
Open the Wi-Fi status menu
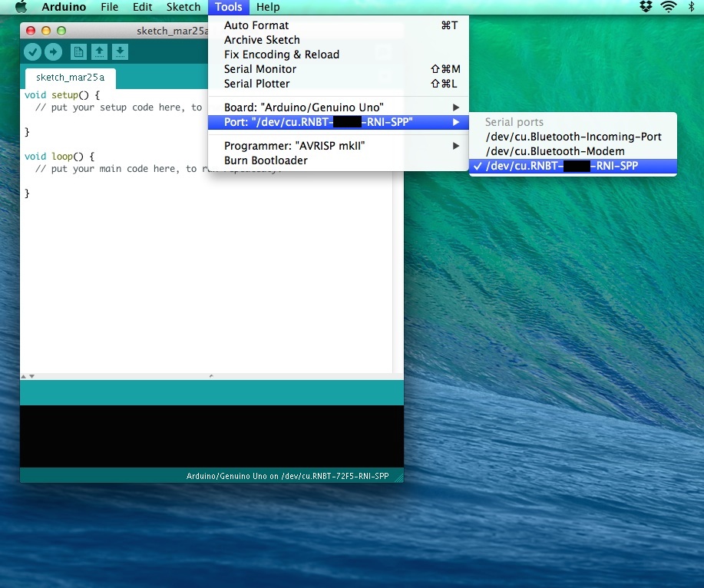tap(669, 7)
